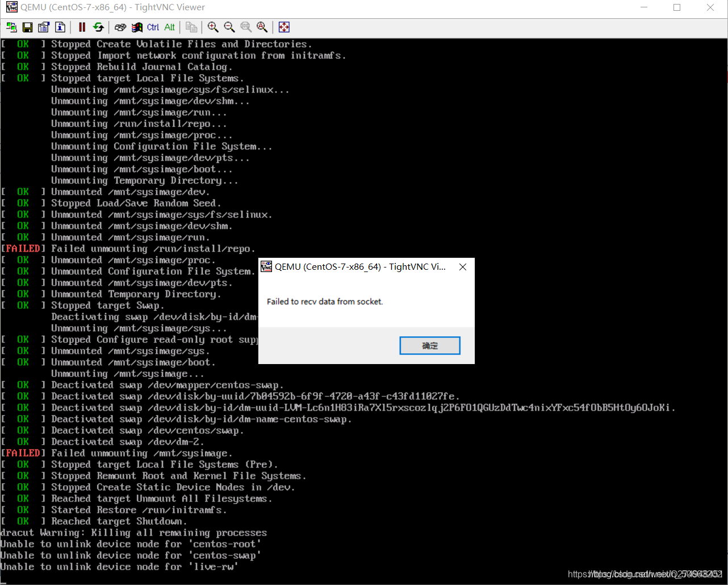Close the 'Failed to recv data' dialog
This screenshot has height=585, width=728.
pyautogui.click(x=463, y=267)
